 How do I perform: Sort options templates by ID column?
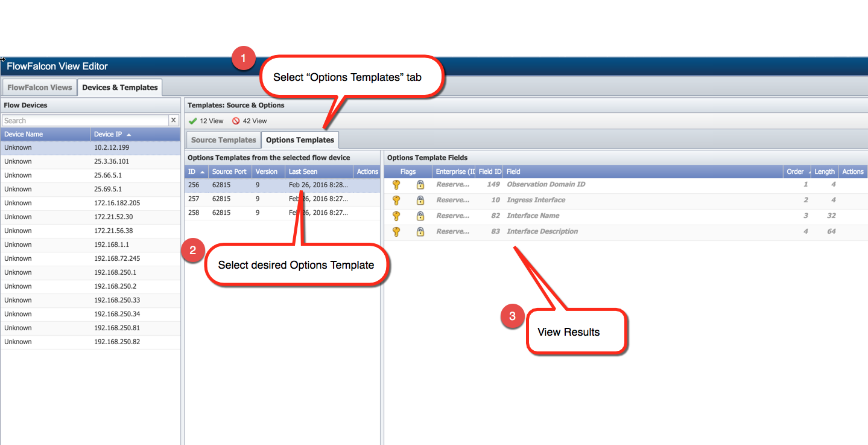[x=197, y=171]
